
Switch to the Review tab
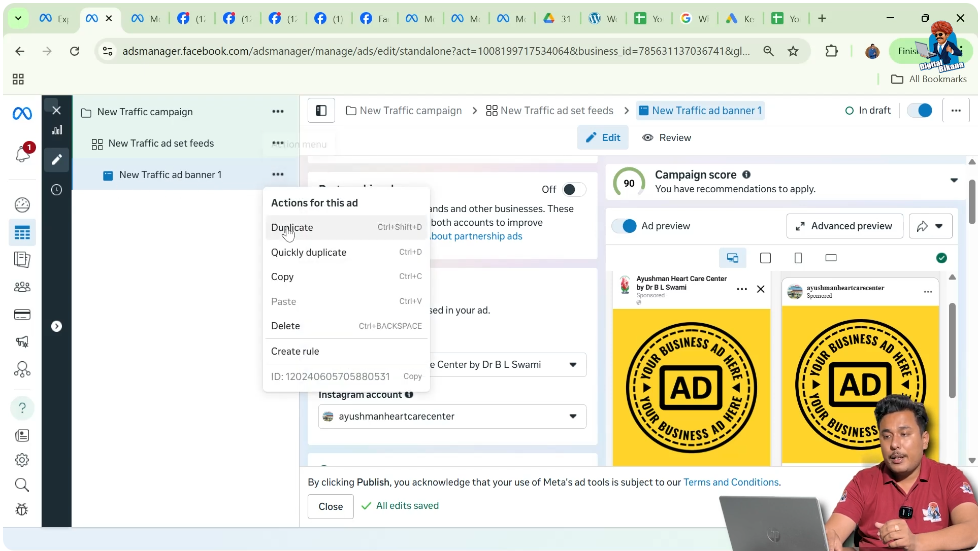(x=667, y=138)
